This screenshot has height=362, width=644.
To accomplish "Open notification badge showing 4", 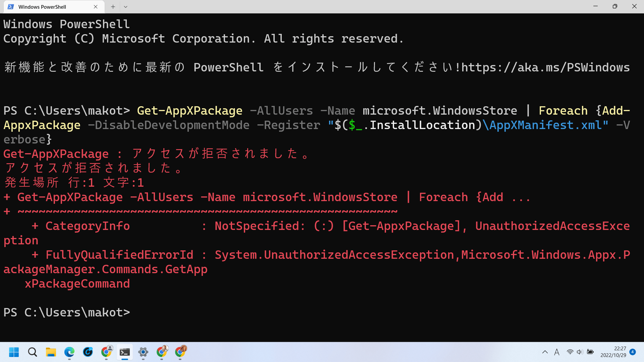I will [633, 352].
